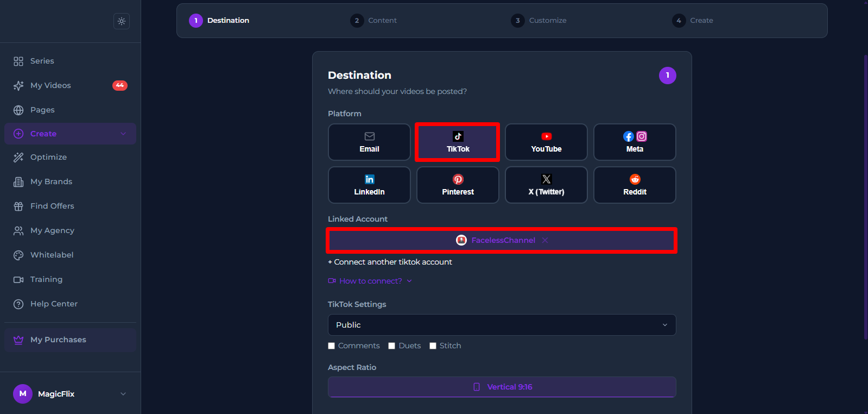Click the Create plus-circle icon
The height and width of the screenshot is (414, 868).
[18, 134]
